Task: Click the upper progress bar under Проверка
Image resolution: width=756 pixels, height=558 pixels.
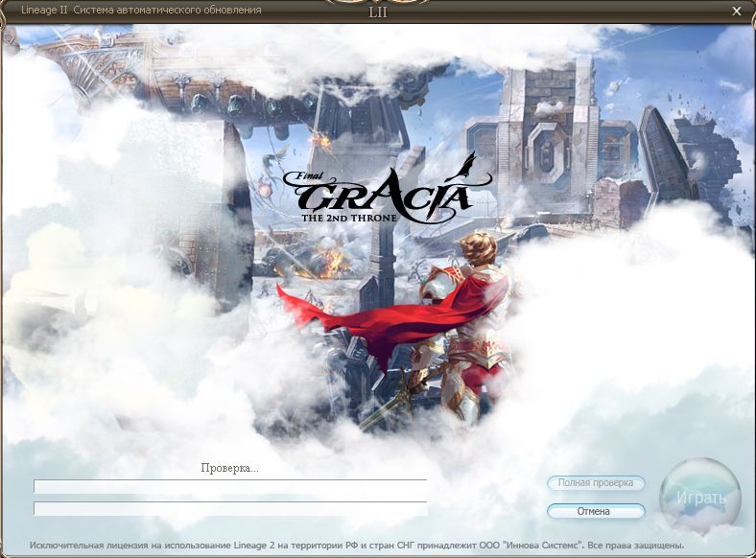Action: point(230,487)
